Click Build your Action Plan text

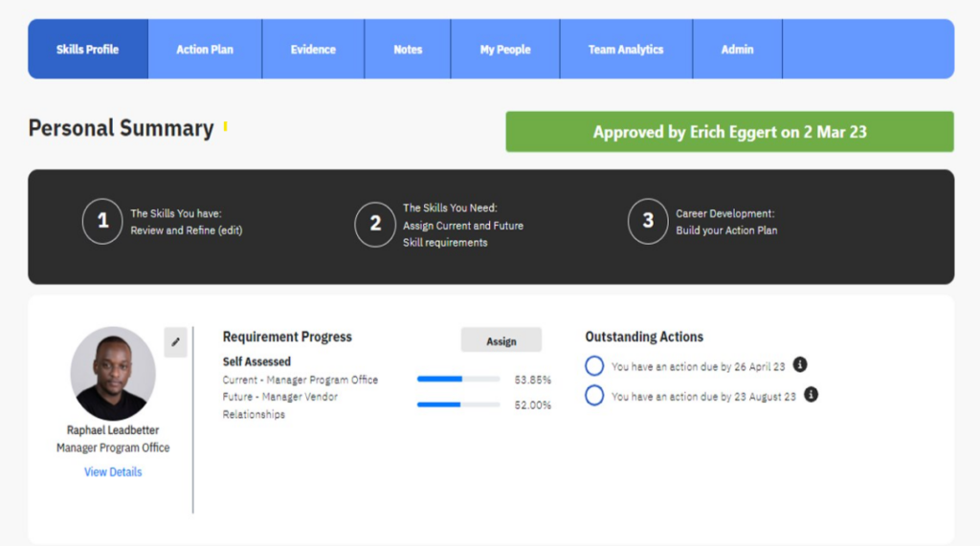point(726,230)
